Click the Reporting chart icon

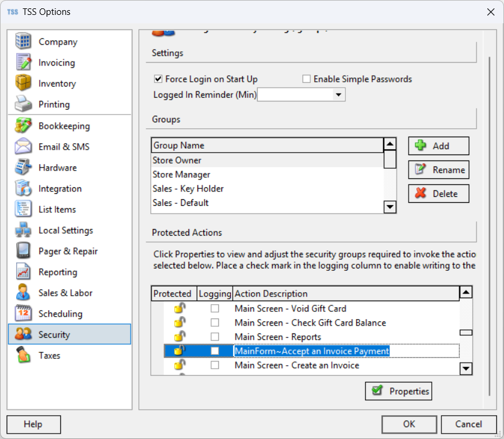pos(23,272)
